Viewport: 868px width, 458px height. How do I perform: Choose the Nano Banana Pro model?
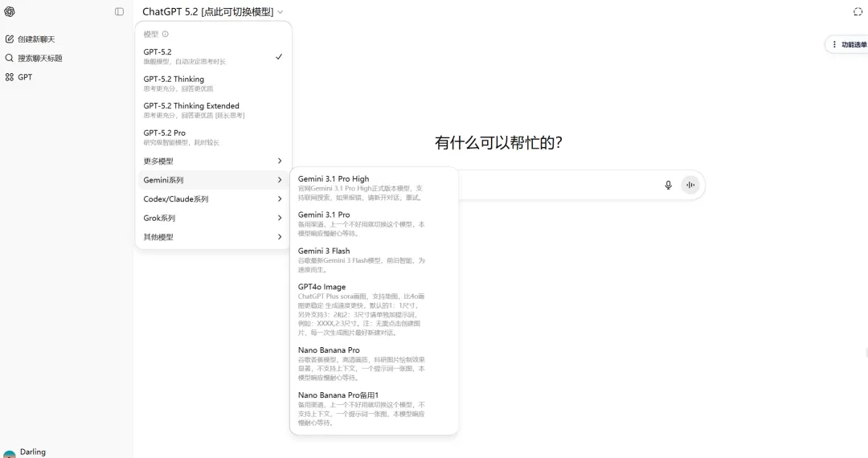click(x=374, y=363)
